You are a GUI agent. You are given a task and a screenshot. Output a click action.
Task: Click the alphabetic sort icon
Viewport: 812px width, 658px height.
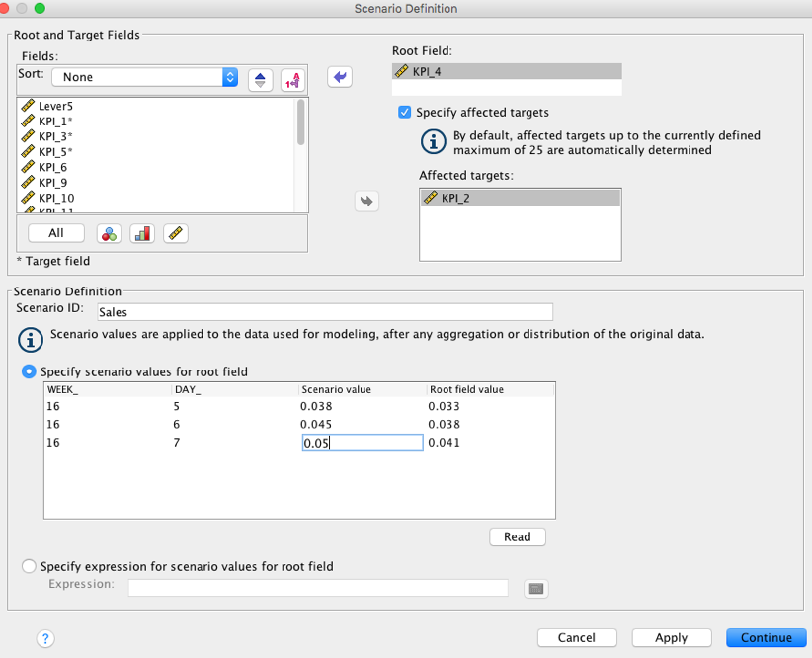coord(292,80)
